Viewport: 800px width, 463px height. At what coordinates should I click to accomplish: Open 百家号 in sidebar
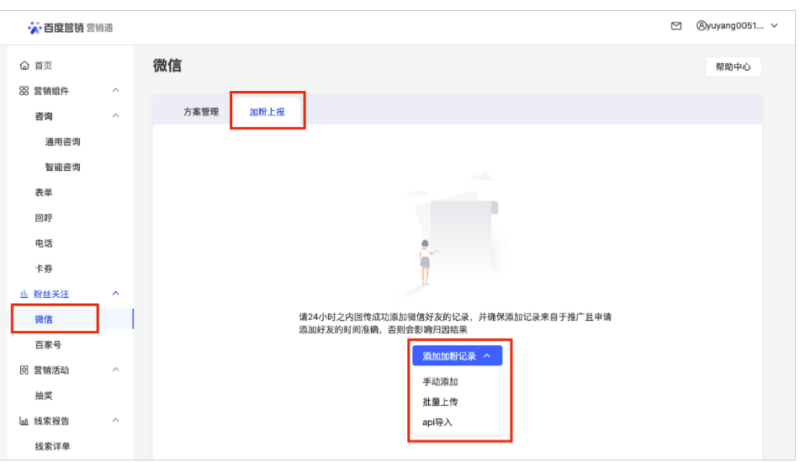click(48, 345)
